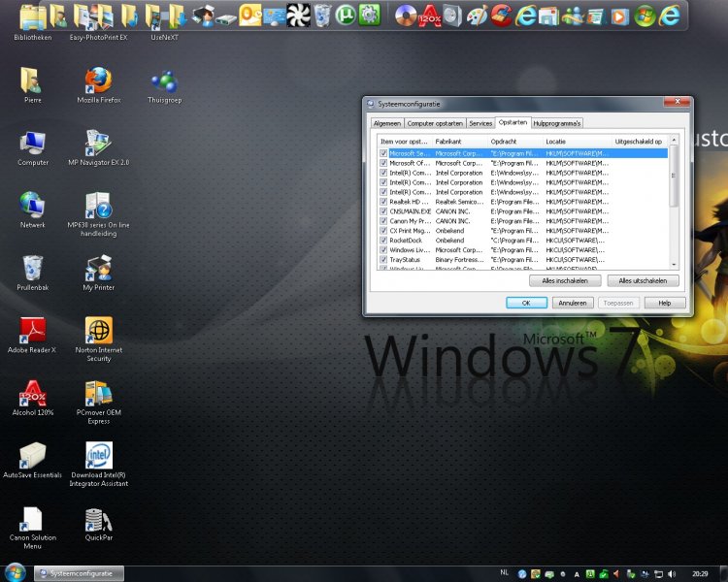Open the recycle bin in the dock
728x582 pixels.
tap(321, 16)
